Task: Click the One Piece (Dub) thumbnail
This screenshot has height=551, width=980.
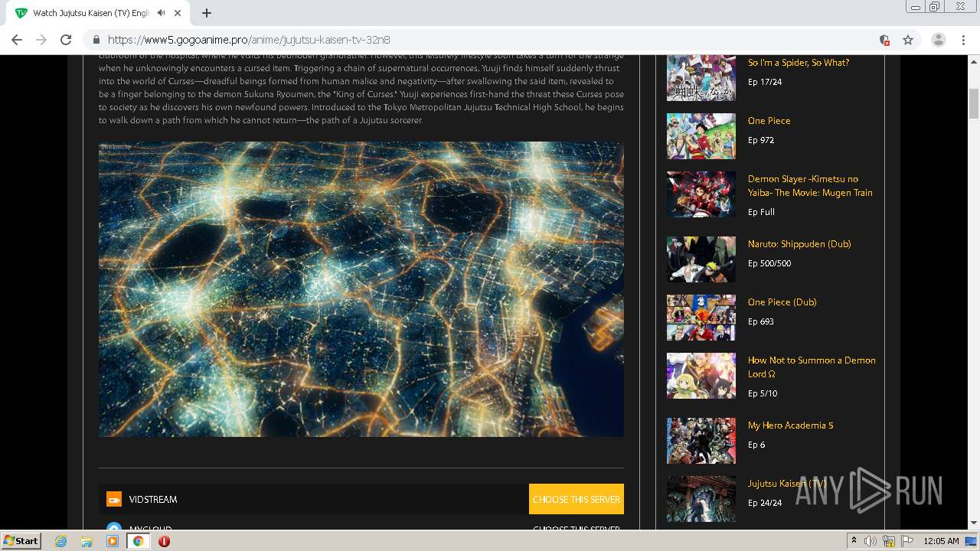Action: pos(701,318)
